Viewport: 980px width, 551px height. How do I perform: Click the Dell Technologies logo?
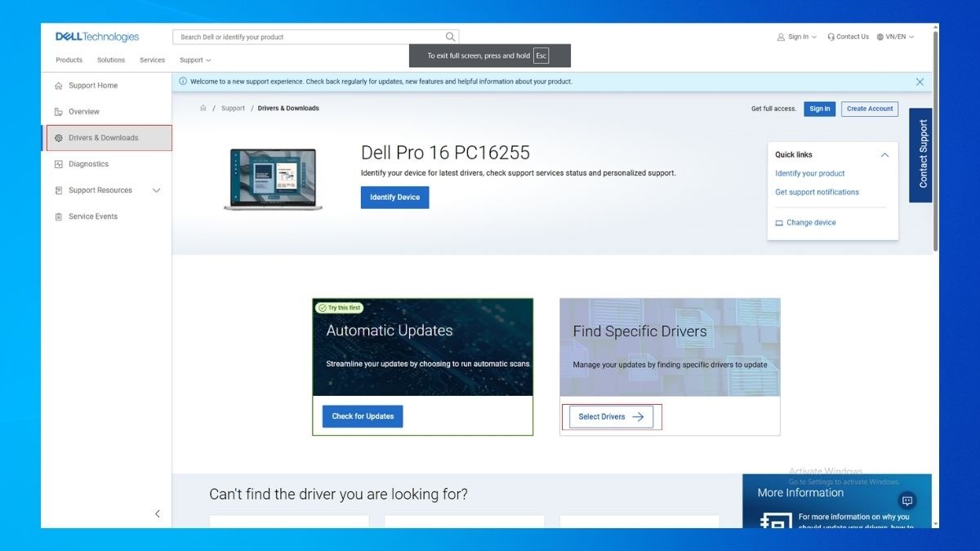point(97,37)
